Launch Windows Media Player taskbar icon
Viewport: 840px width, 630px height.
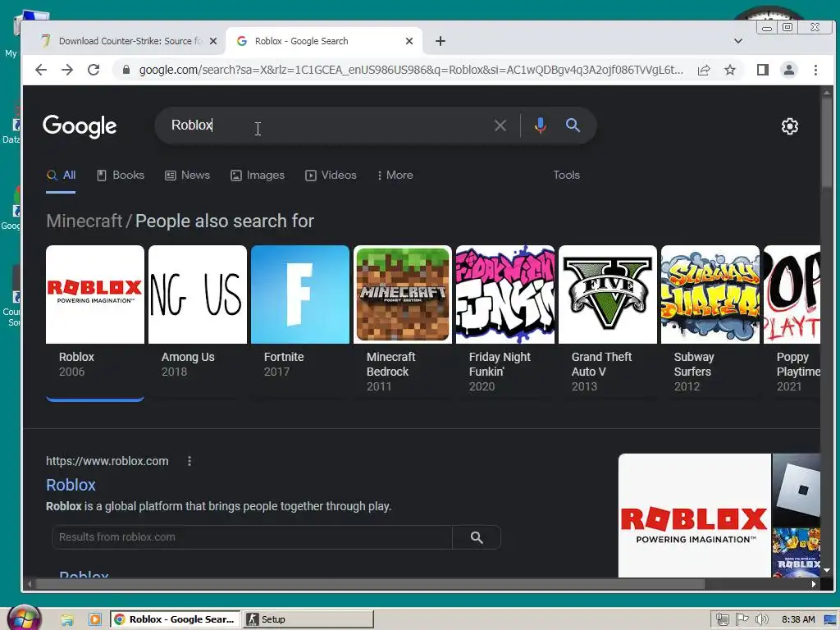tap(95, 620)
